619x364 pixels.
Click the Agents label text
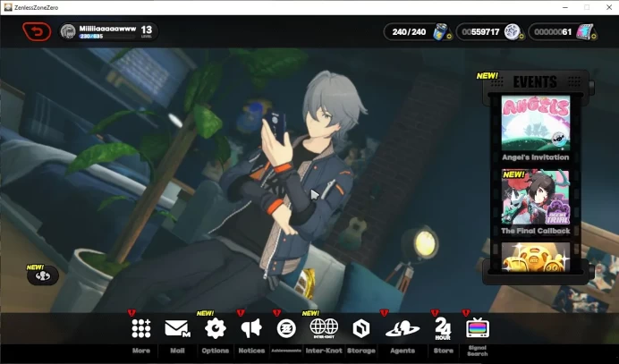pyautogui.click(x=403, y=351)
